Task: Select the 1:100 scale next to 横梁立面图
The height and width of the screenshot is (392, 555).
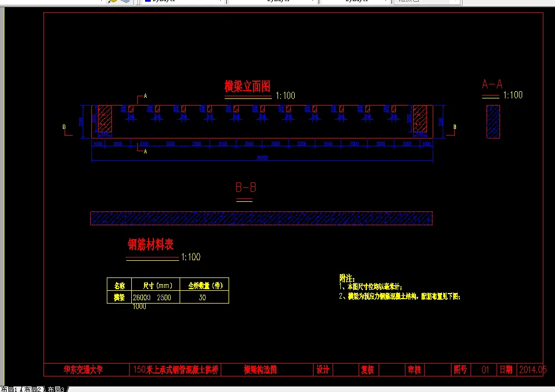Action: point(285,96)
